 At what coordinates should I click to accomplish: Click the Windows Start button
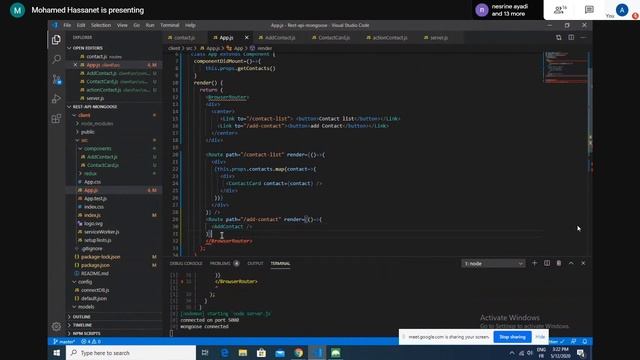[x=57, y=353]
